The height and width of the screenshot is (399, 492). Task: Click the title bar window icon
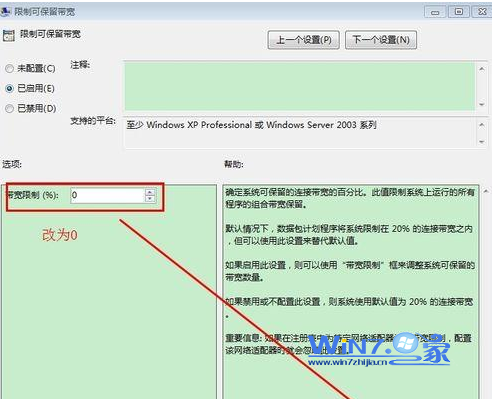[x=6, y=12]
